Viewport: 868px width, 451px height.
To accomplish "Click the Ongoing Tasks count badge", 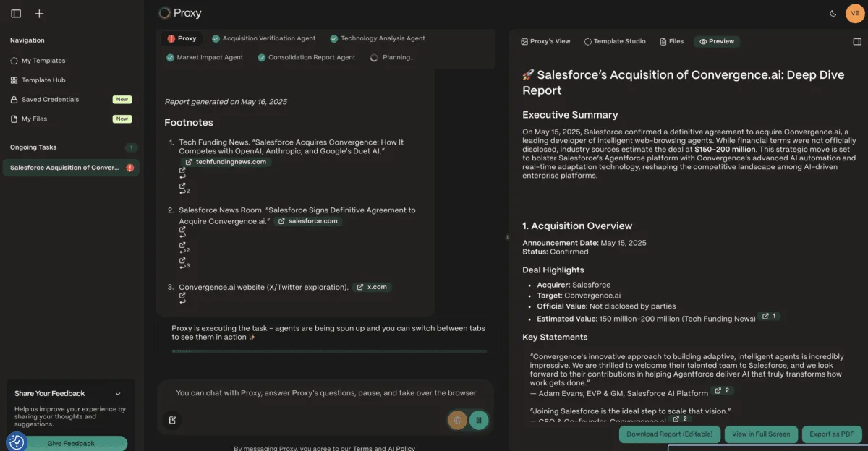I will point(131,147).
